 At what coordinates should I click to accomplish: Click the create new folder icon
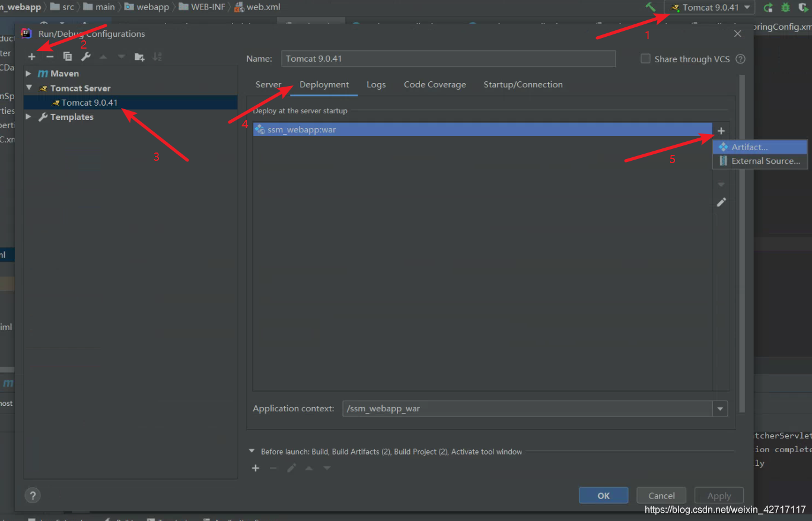pyautogui.click(x=139, y=57)
